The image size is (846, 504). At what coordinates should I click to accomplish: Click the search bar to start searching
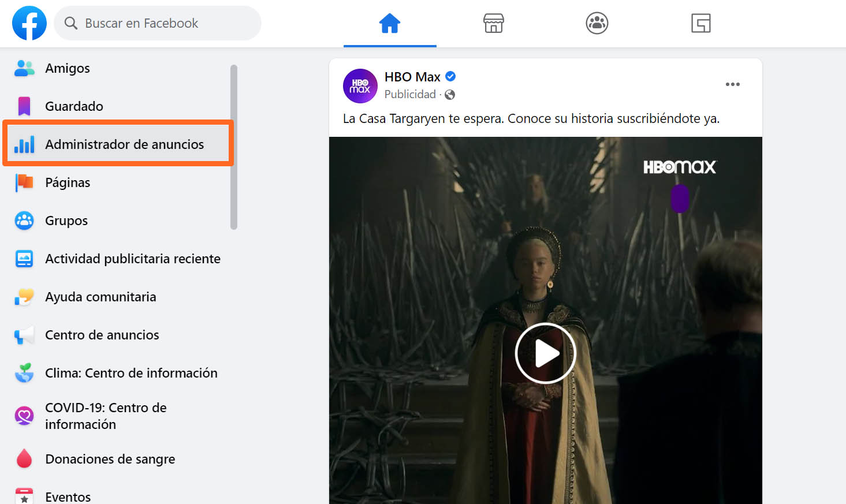158,23
